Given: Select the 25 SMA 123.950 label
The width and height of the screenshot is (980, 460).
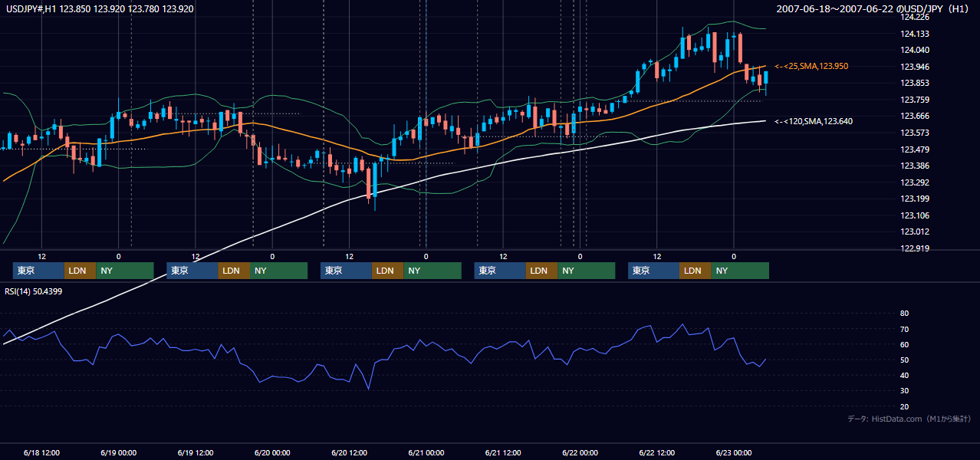Looking at the screenshot, I should (811, 67).
